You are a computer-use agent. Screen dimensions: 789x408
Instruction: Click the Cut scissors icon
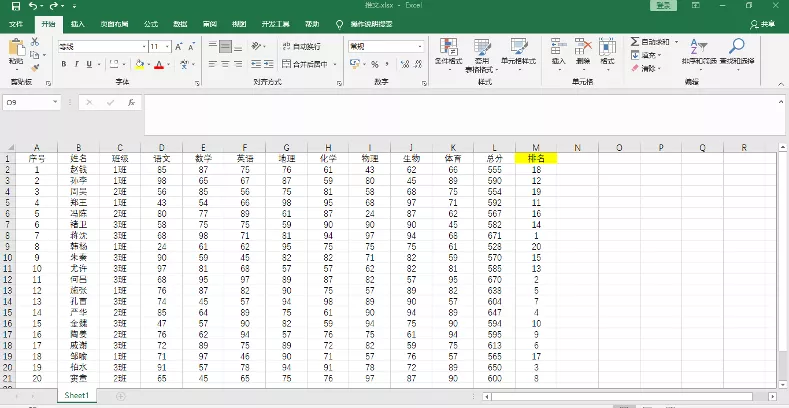(36, 42)
